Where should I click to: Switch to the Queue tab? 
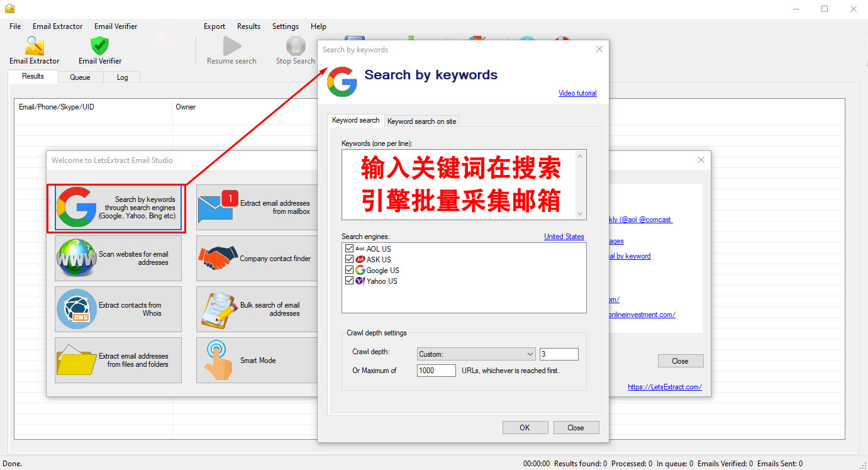point(80,77)
